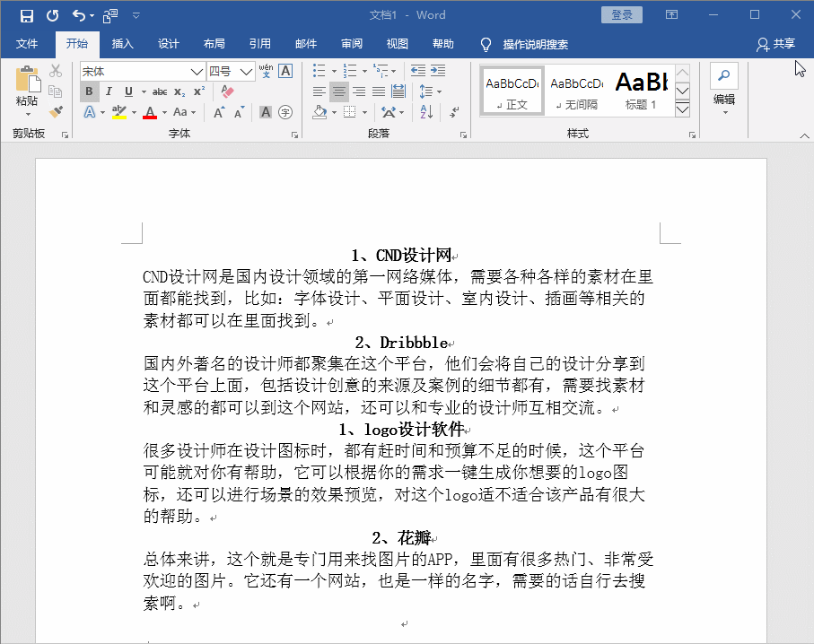Justify text alignment
This screenshot has width=814, height=644.
coord(379,91)
